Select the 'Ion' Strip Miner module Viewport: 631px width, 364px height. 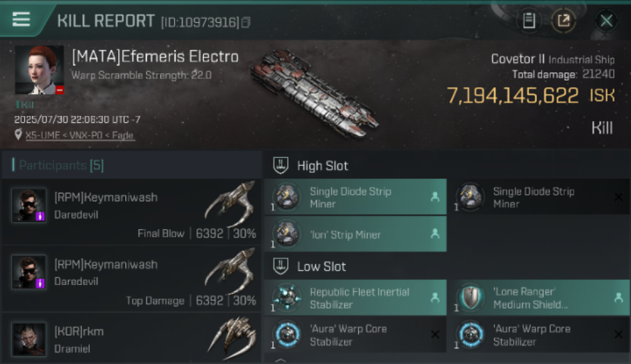[x=355, y=234]
